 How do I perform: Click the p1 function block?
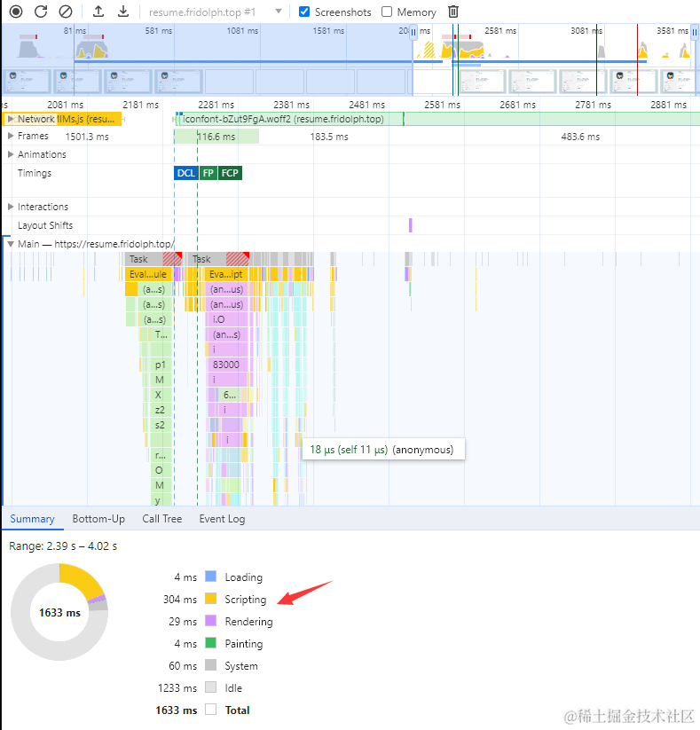point(161,365)
